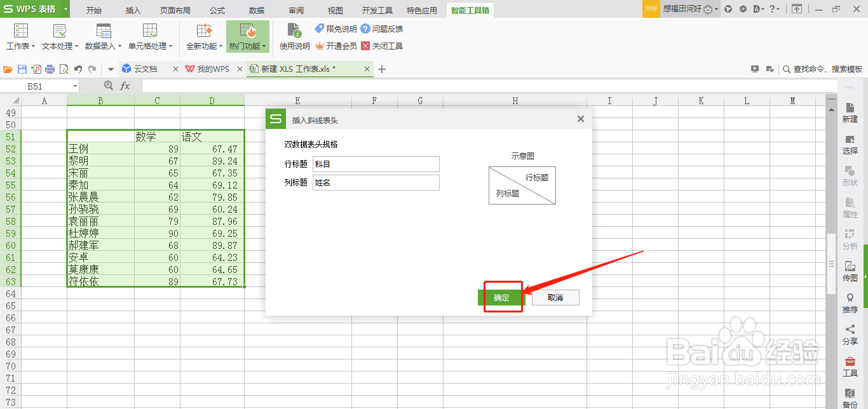Click the Save icon in quick access toolbar
Viewport: 868px width, 409px height.
pos(22,69)
